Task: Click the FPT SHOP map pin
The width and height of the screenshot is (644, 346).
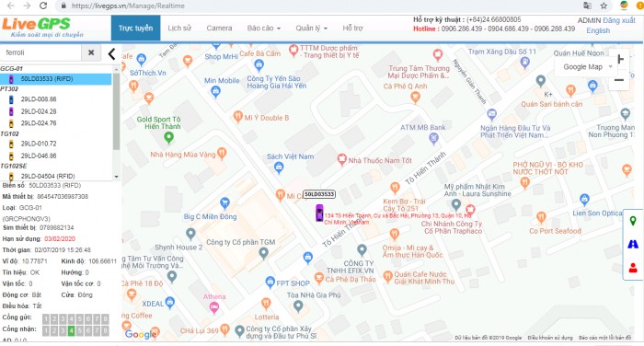Action: coord(270,283)
